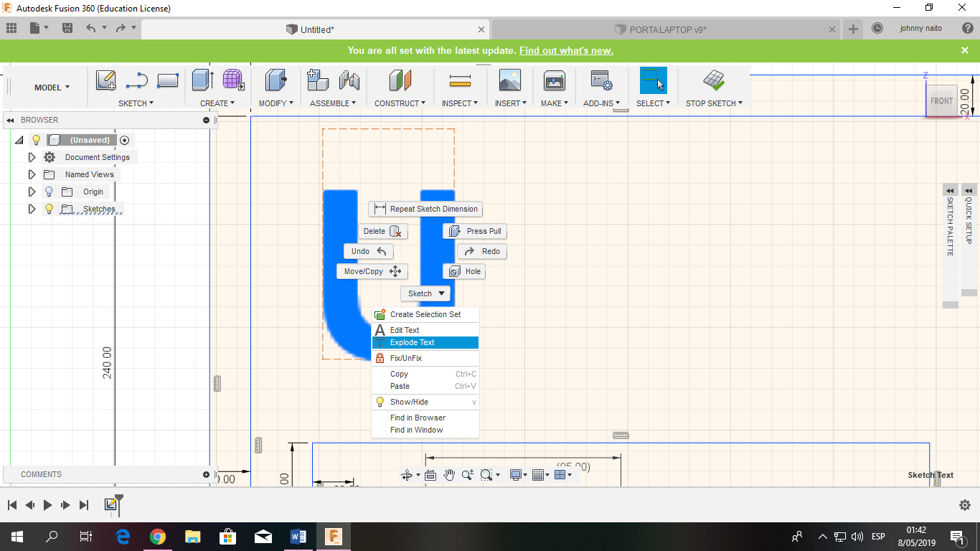Open Google Chrome from taskbar
980x551 pixels.
point(158,536)
